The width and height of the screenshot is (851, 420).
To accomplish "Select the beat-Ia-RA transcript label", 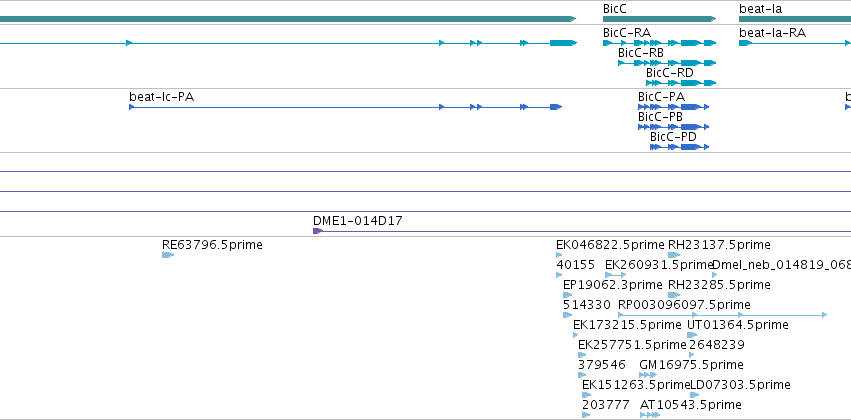I will tap(772, 33).
